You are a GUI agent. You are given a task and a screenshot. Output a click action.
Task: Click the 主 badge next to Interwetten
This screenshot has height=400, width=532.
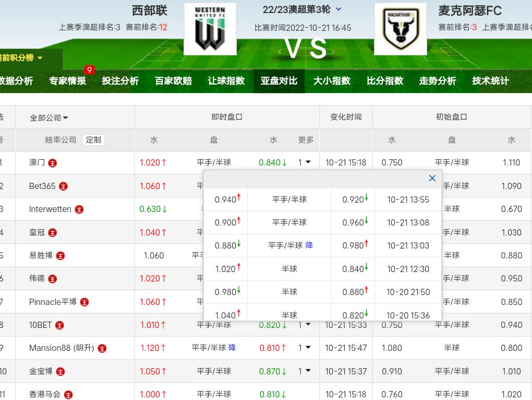tap(79, 209)
